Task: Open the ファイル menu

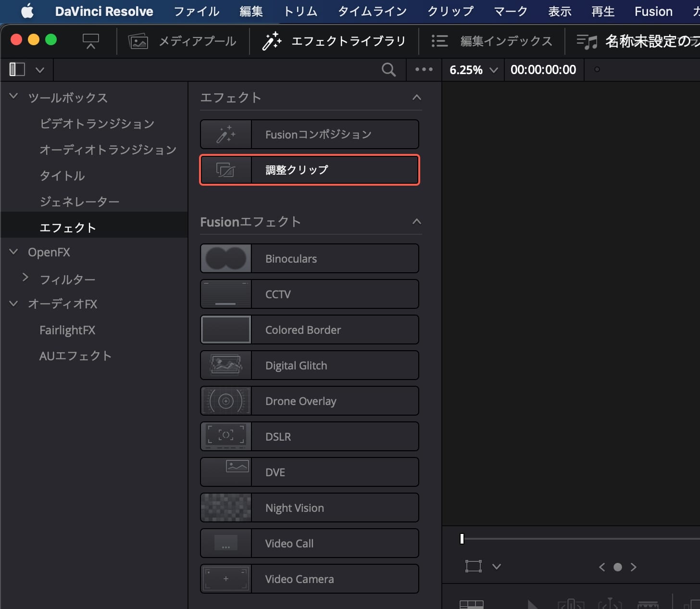Action: point(196,12)
